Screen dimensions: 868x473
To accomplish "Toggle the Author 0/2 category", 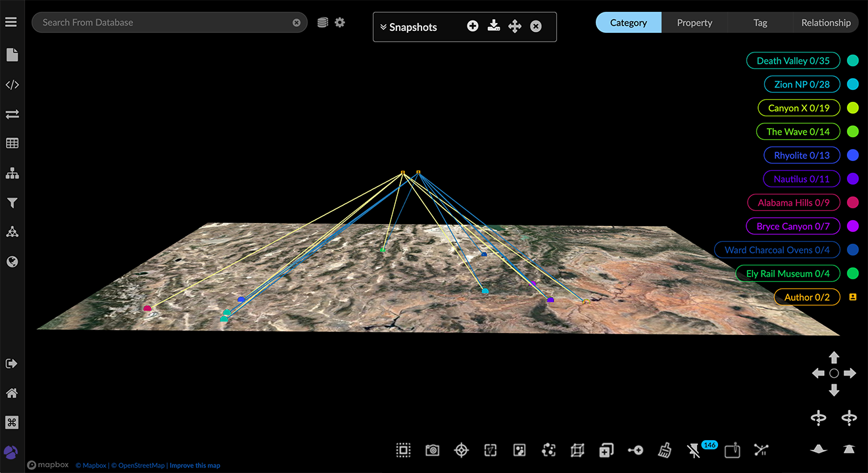I will coord(807,297).
